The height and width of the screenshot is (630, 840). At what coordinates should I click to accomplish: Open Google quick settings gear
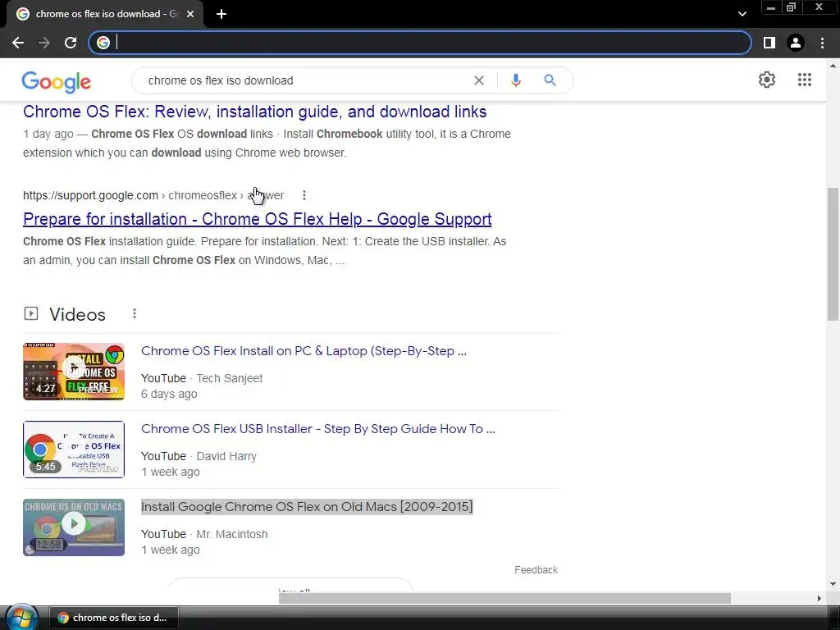click(x=767, y=80)
